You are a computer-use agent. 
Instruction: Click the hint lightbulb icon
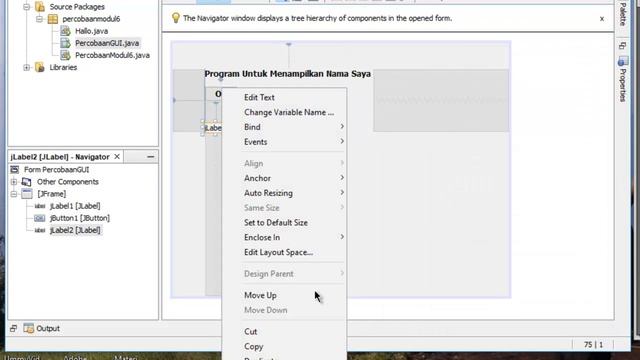[176, 18]
